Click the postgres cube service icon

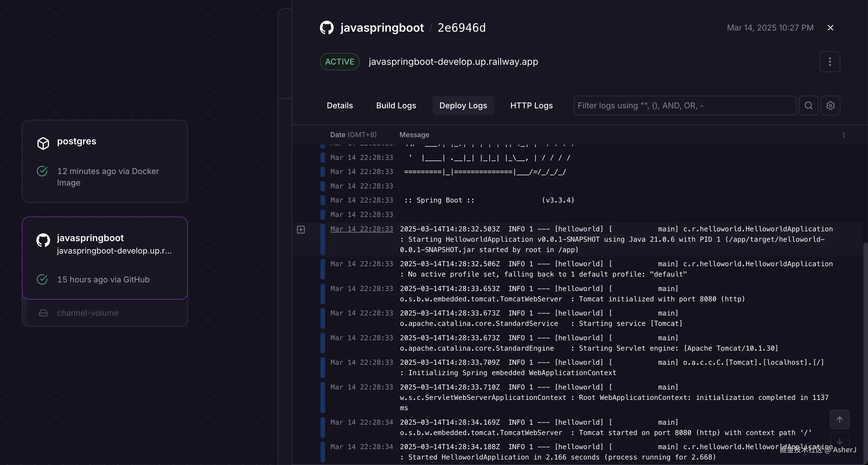click(43, 143)
